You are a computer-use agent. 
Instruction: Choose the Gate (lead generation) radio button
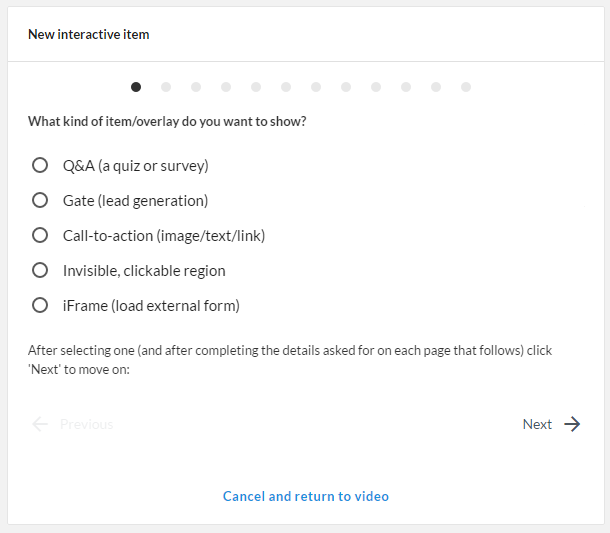pyautogui.click(x=40, y=200)
